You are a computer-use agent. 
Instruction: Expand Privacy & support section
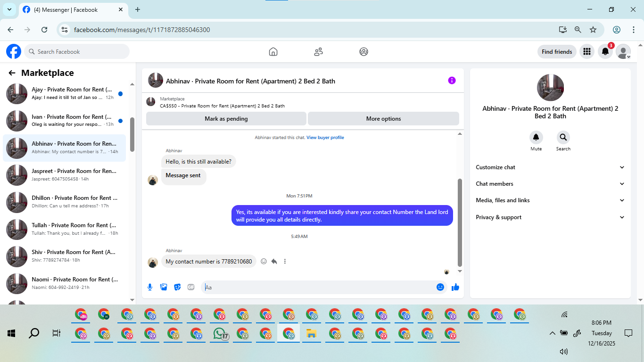click(550, 217)
